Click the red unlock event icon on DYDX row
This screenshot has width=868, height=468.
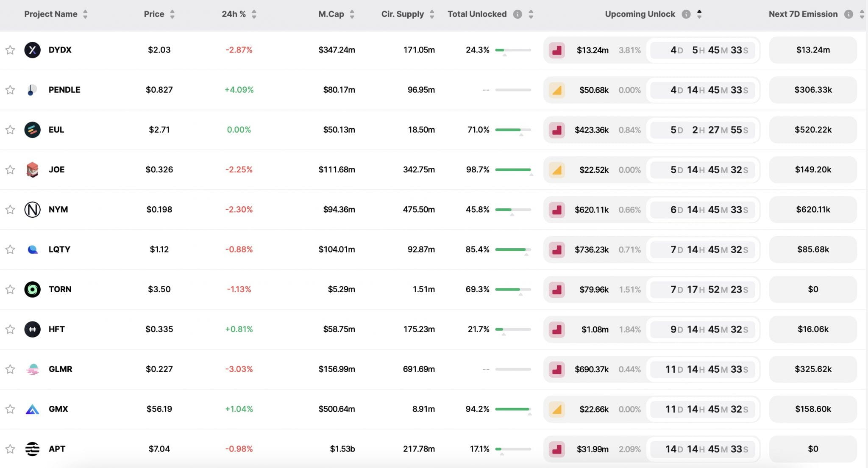click(557, 50)
